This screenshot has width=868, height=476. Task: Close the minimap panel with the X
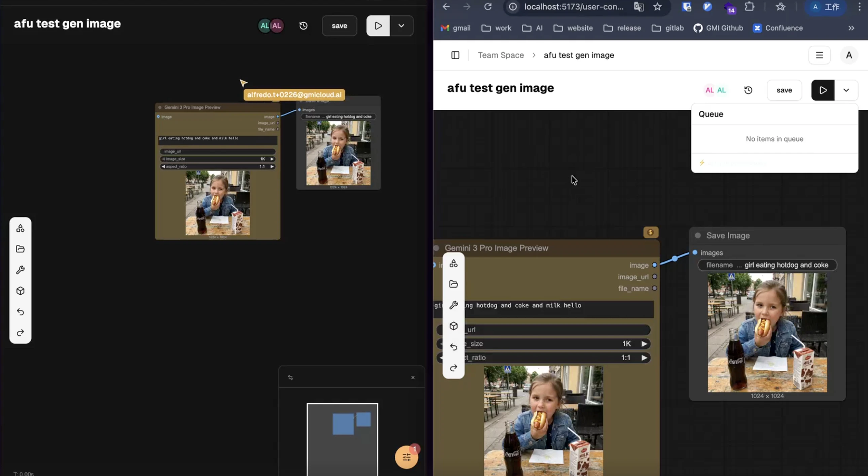[x=413, y=377]
